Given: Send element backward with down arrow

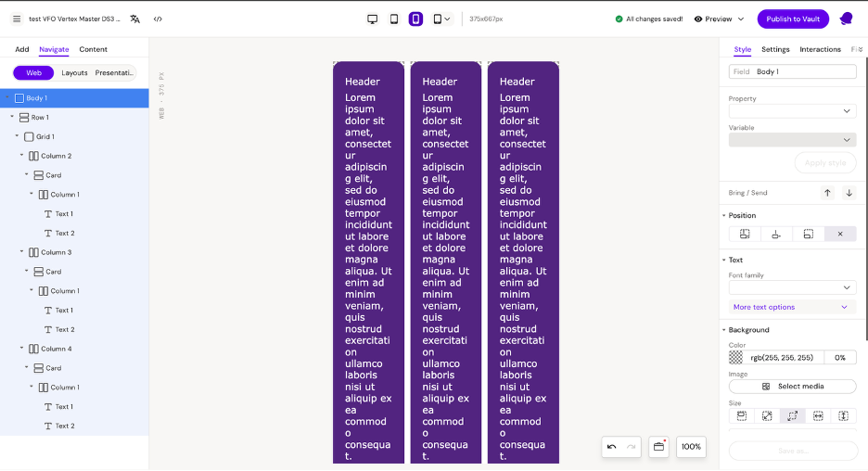Looking at the screenshot, I should [x=849, y=193].
